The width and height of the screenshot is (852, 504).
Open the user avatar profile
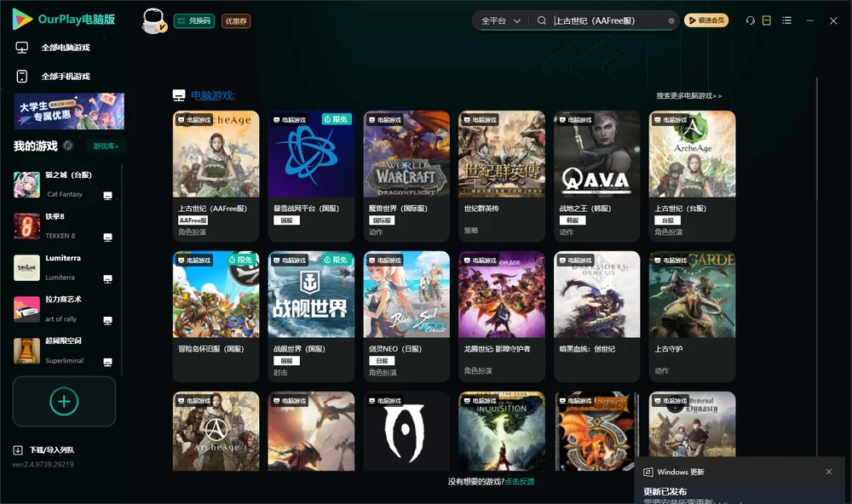153,20
